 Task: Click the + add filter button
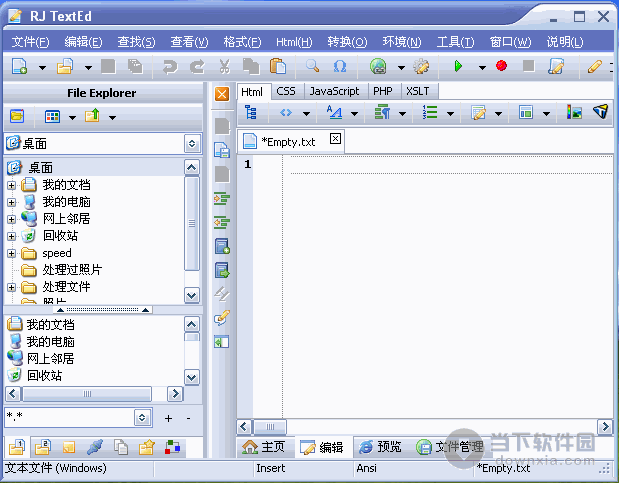coord(168,418)
